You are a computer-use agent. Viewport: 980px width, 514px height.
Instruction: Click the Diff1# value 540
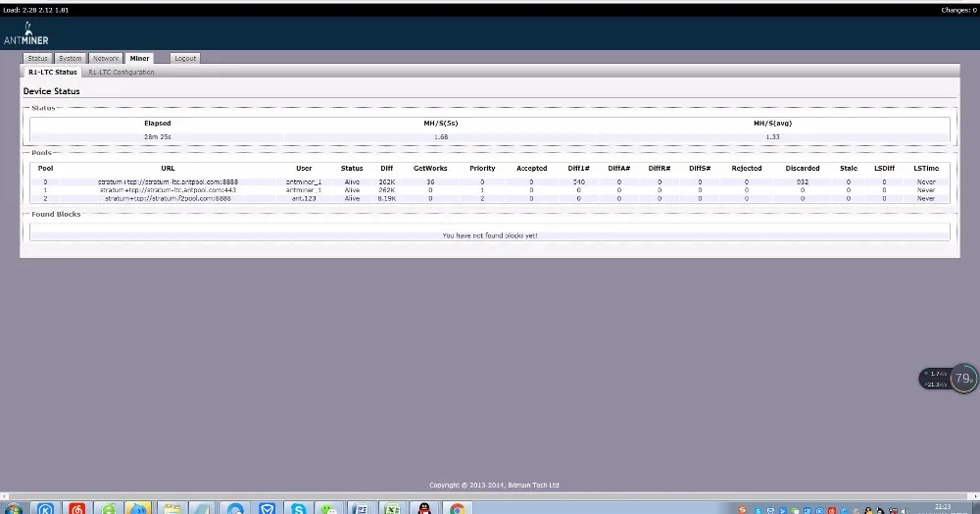click(579, 182)
